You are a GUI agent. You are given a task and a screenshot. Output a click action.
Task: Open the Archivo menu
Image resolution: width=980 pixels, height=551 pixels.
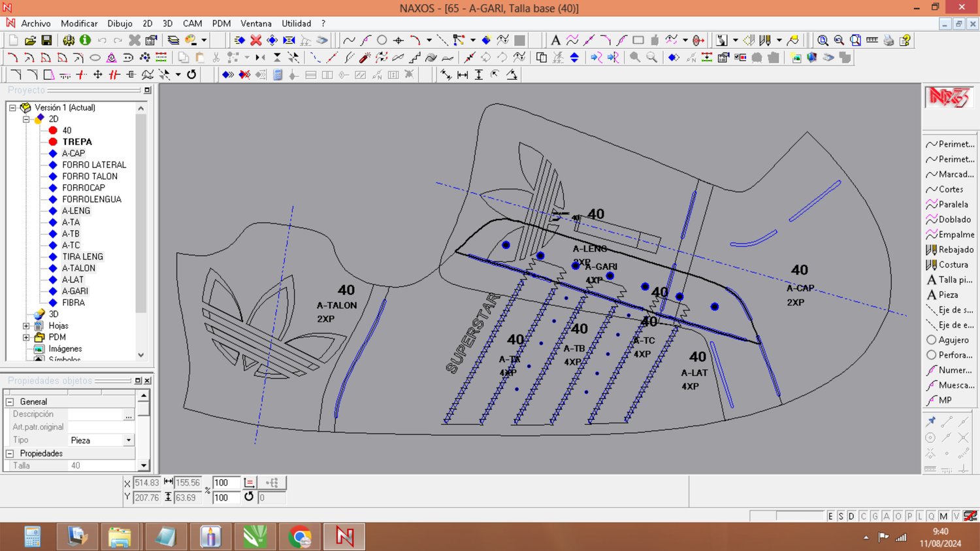pos(36,24)
